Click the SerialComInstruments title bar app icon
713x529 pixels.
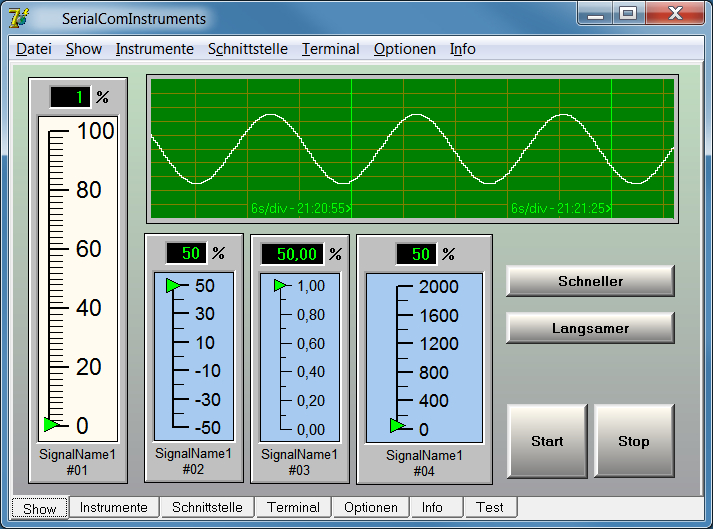[x=19, y=18]
